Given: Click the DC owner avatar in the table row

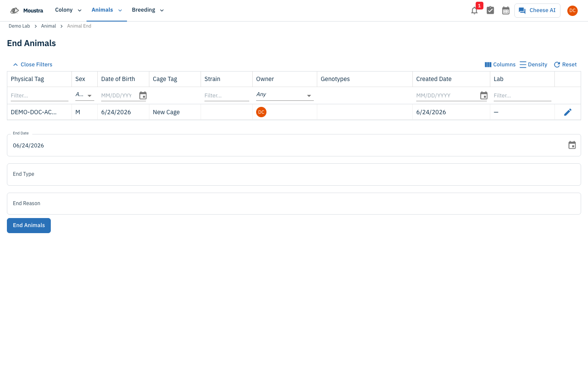Looking at the screenshot, I should [261, 112].
